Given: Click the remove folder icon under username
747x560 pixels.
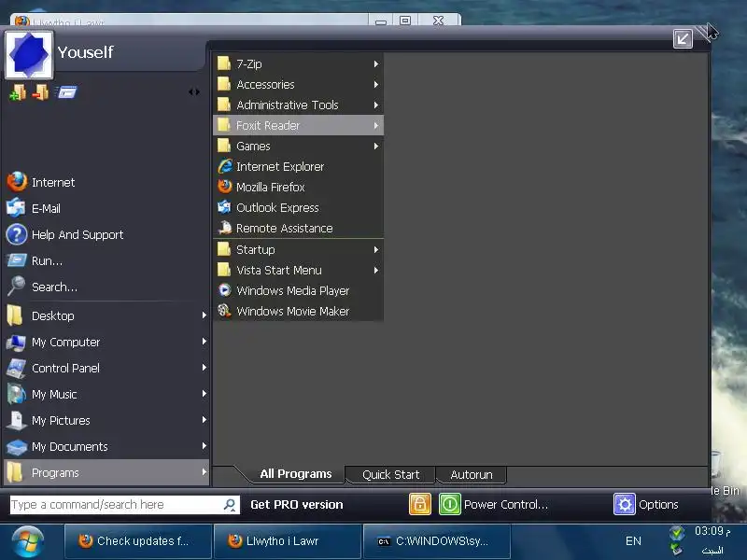Looking at the screenshot, I should [x=40, y=92].
